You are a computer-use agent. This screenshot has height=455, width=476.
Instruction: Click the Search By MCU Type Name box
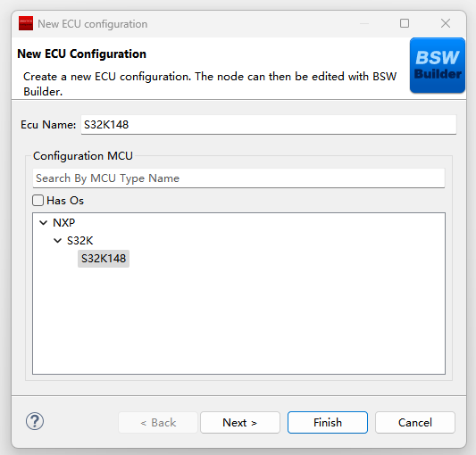click(239, 178)
